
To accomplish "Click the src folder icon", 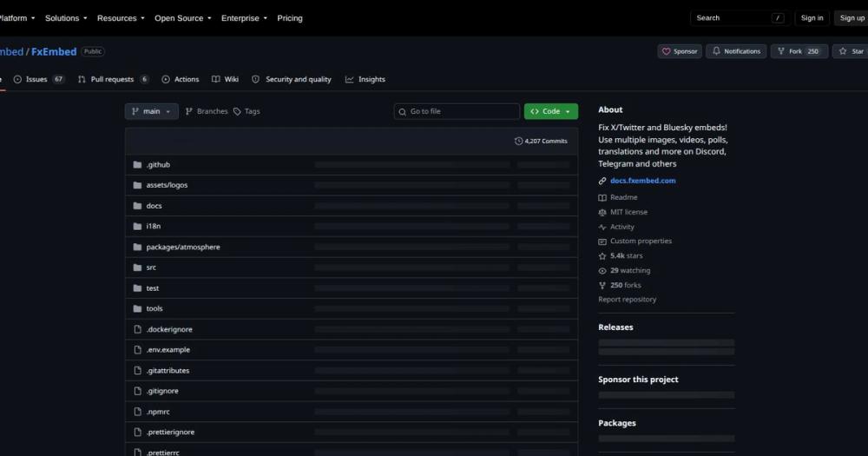I will coord(137,268).
